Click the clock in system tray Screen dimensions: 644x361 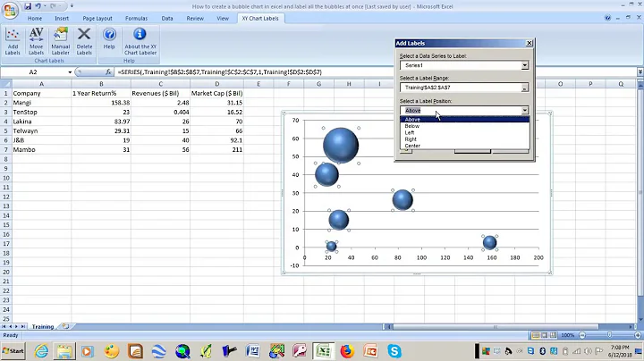(x=620, y=351)
